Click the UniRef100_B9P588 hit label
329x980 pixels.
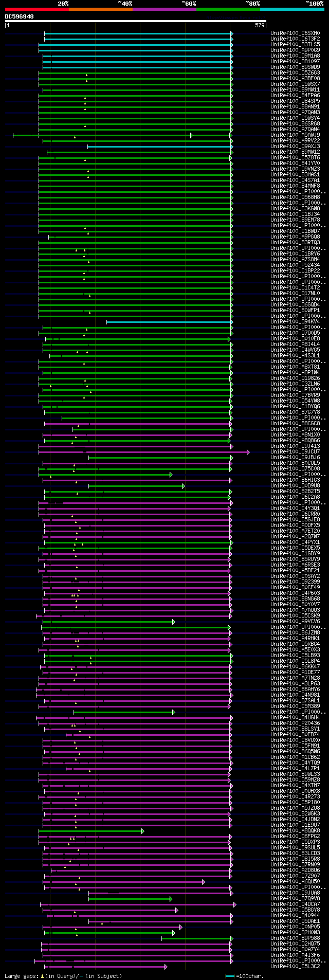click(x=295, y=938)
